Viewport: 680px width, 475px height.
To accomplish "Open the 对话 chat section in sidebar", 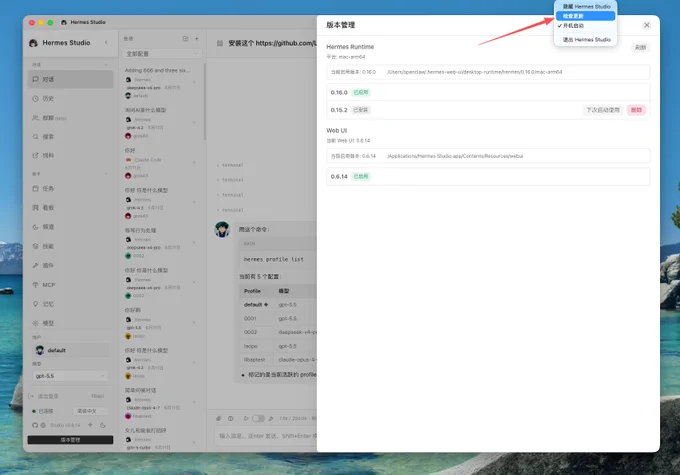I will [x=71, y=79].
